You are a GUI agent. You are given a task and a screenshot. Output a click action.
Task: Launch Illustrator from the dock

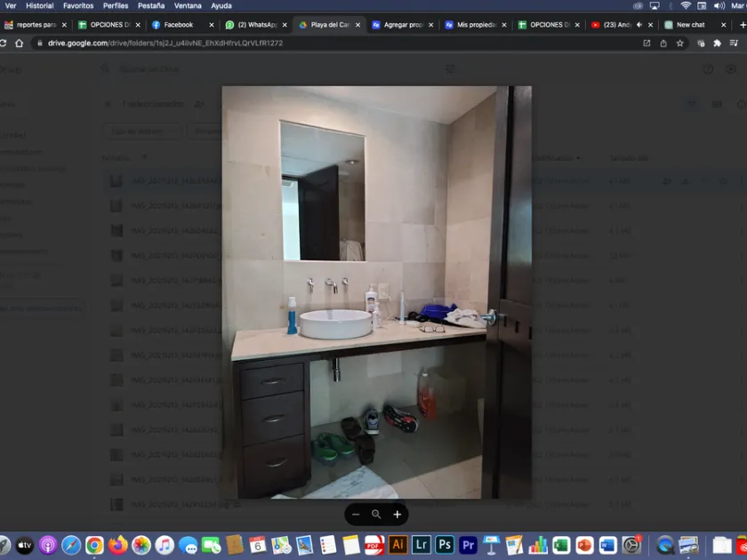coord(398,545)
